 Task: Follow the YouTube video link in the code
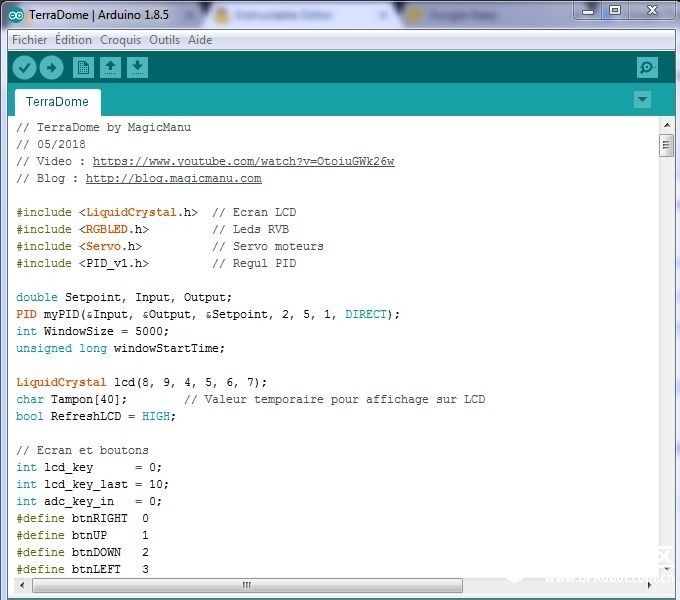pyautogui.click(x=243, y=161)
